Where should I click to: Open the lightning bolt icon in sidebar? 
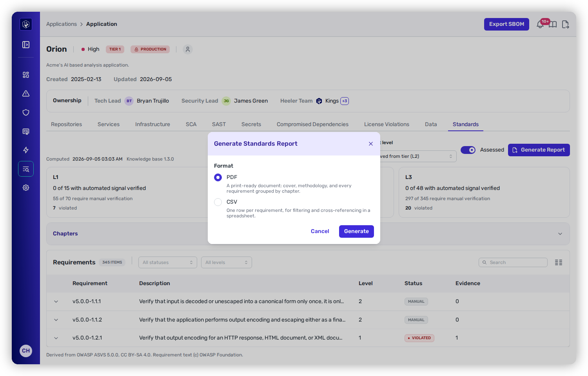(x=26, y=150)
